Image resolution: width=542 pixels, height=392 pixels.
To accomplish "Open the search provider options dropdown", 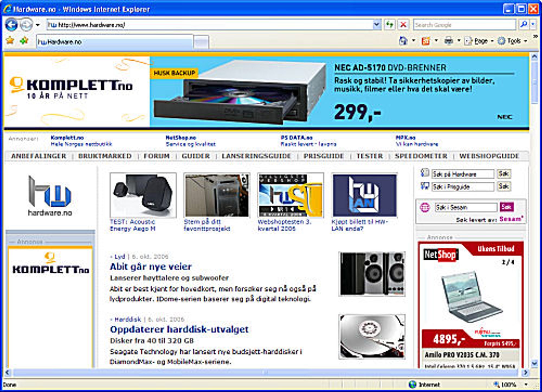I will tap(533, 25).
